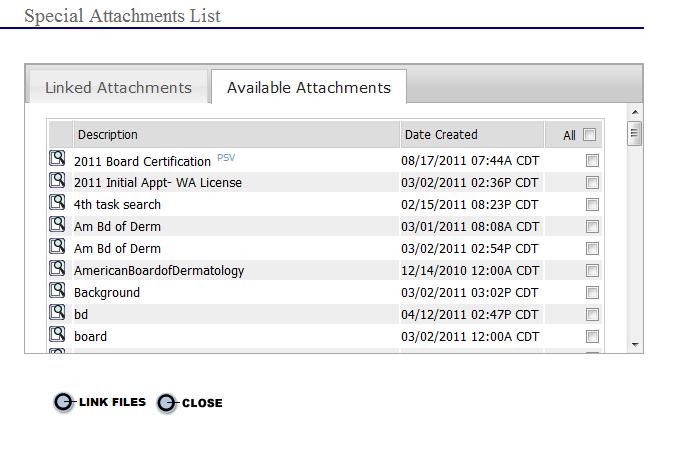Click the scrollbar down arrow
This screenshot has width=687, height=449.
635,344
